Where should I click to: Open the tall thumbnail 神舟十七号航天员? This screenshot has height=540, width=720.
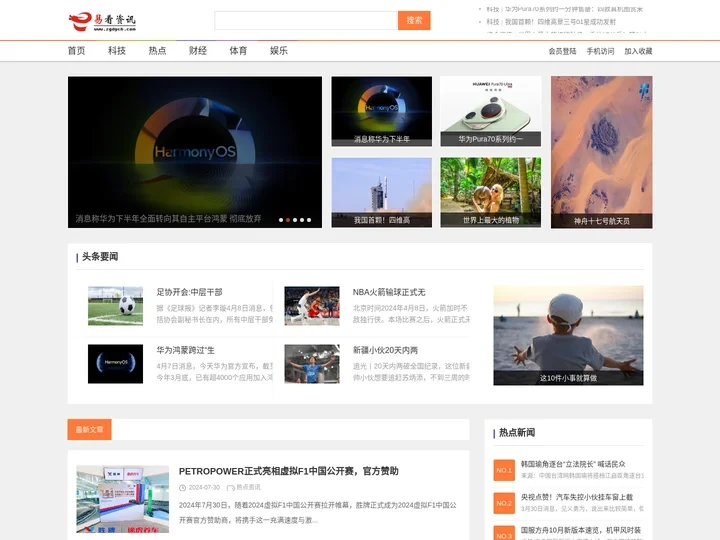tap(602, 152)
